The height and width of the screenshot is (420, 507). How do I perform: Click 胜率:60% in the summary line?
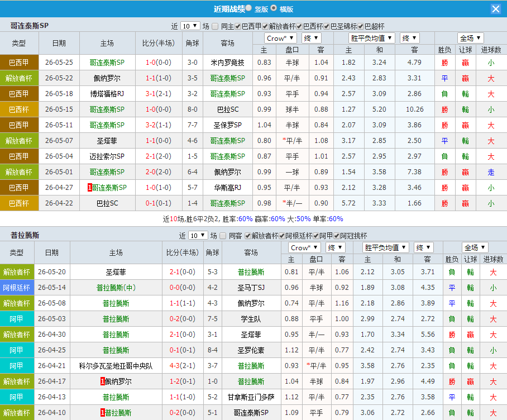coord(238,219)
